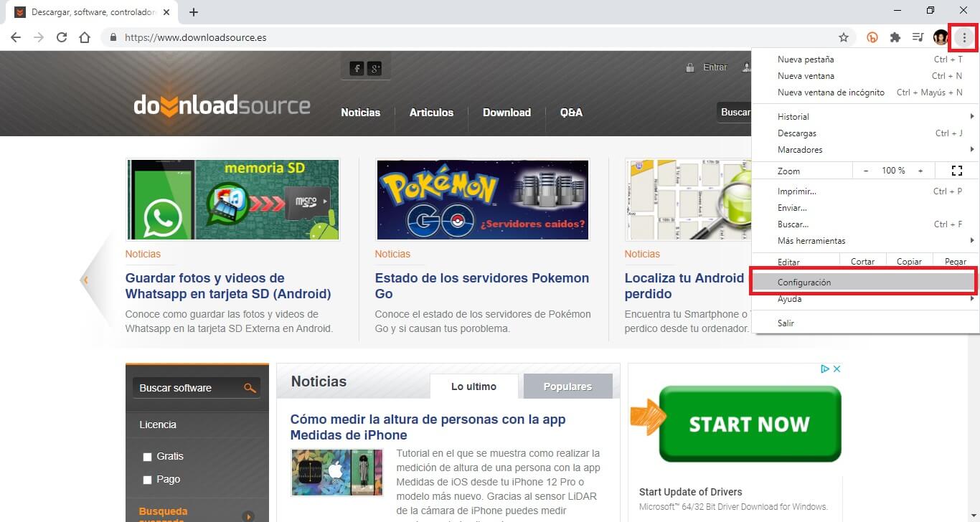Open a new browser tab
980x522 pixels.
click(x=194, y=12)
